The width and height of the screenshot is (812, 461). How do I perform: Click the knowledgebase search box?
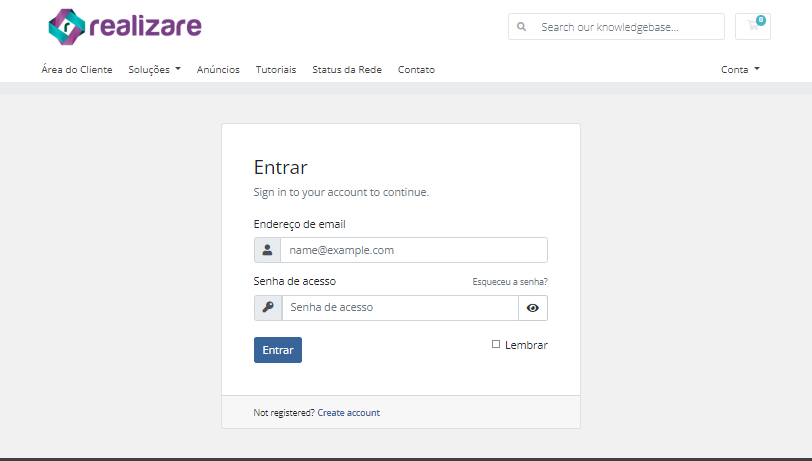616,26
